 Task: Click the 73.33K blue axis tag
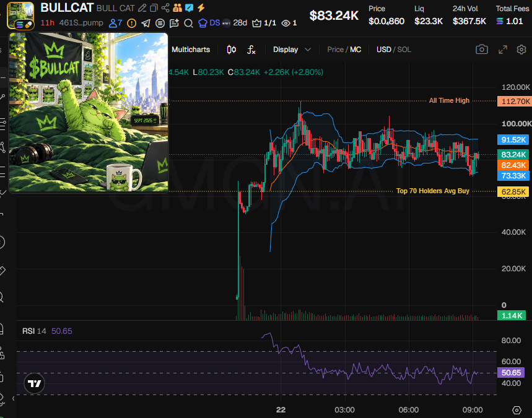513,175
